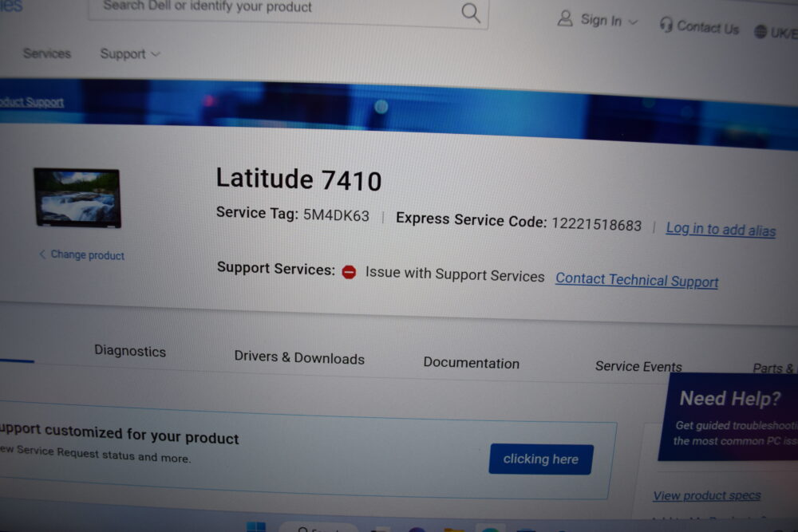Open View product specs link
The width and height of the screenshot is (798, 532).
coord(707,495)
